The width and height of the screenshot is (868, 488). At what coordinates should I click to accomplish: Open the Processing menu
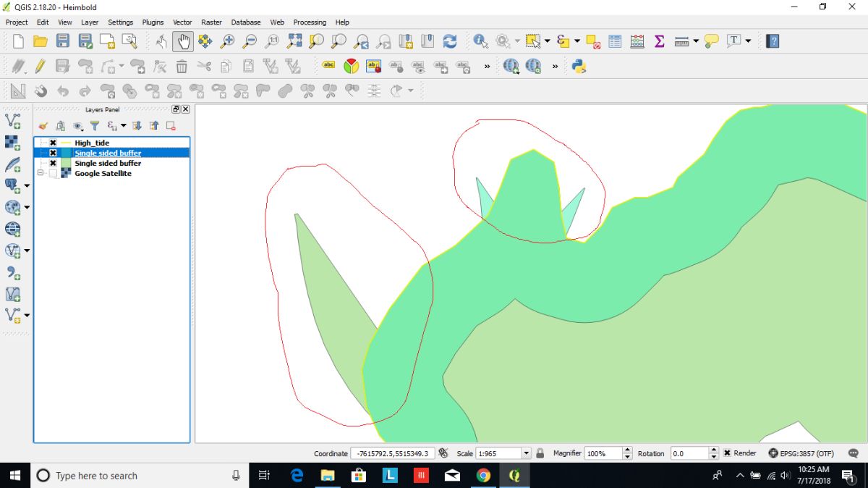[x=310, y=22]
